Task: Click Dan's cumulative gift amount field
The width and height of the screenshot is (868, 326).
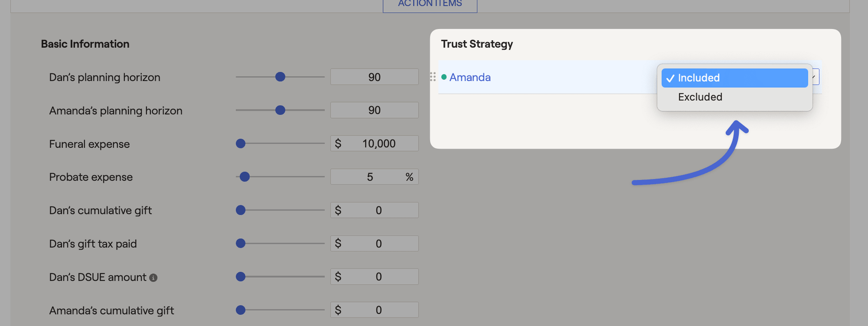Action: point(379,210)
